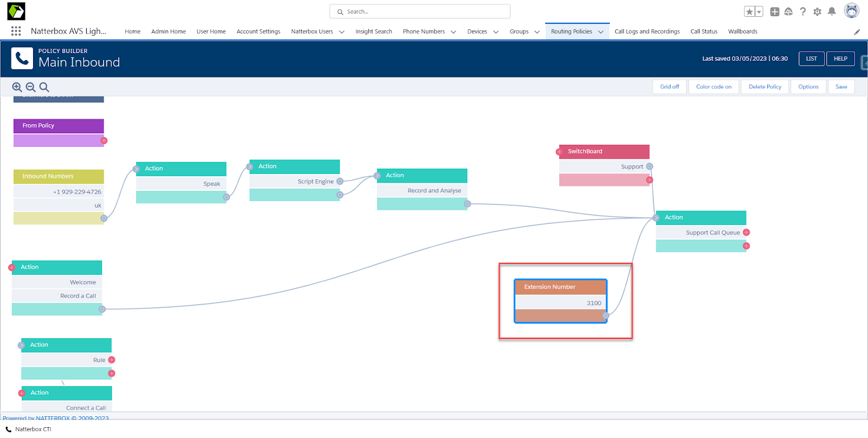
Task: Click the Script Engine output connector
Action: 340,181
